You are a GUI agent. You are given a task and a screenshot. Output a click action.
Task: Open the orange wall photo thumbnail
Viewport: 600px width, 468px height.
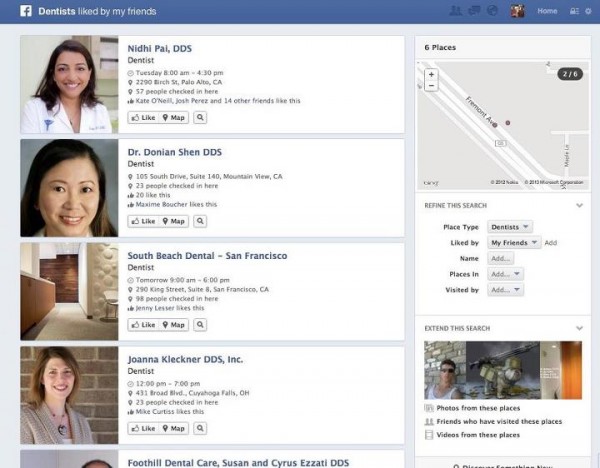point(561,370)
